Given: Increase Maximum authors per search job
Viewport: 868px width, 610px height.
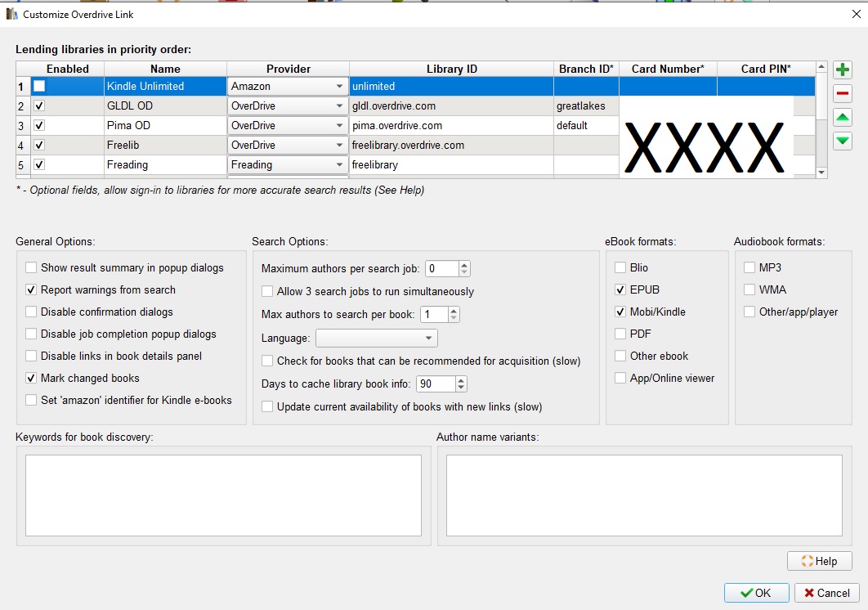Looking at the screenshot, I should [464, 265].
